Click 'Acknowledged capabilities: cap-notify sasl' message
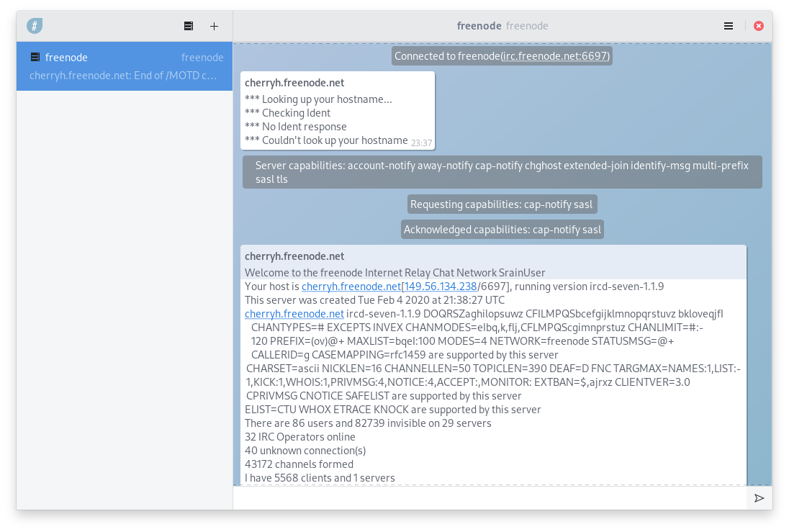The height and width of the screenshot is (532, 789). coord(502,230)
